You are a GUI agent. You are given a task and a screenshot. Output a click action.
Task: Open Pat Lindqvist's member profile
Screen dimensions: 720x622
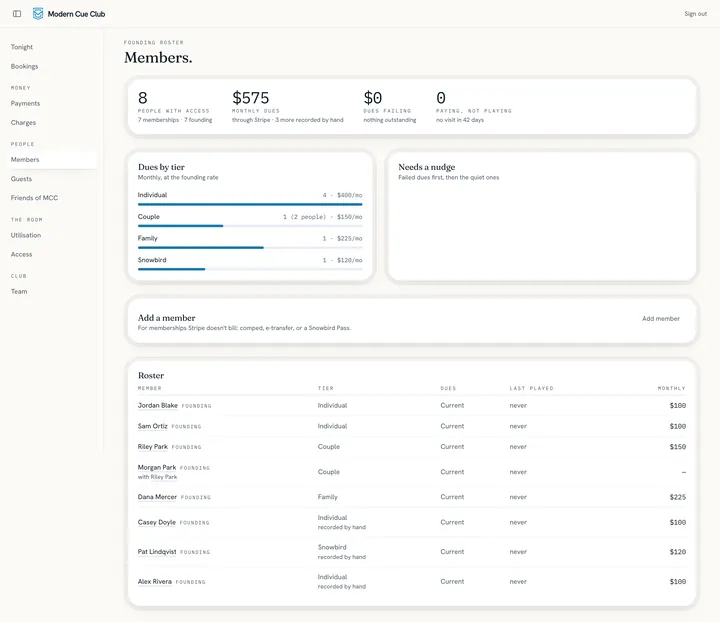point(157,552)
